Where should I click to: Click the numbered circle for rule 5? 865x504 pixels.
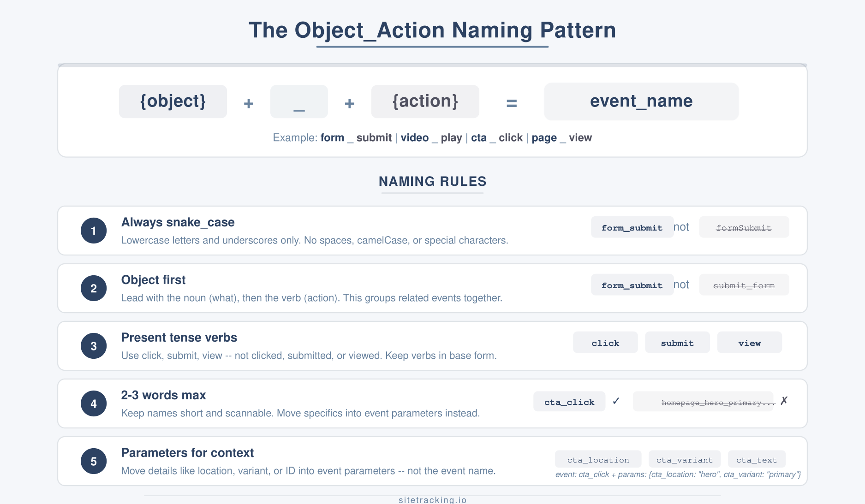coord(93,461)
